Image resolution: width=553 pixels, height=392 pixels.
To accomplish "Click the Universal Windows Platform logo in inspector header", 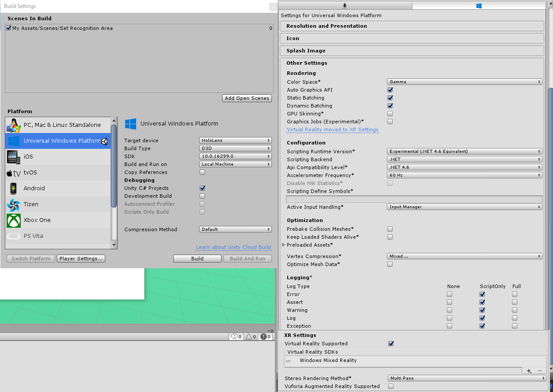I will 130,124.
